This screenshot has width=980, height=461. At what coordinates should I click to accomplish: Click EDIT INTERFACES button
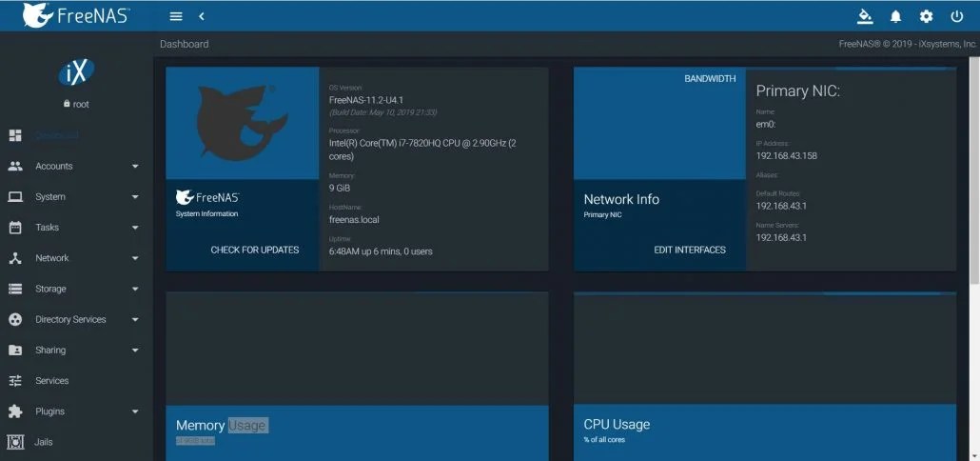click(x=690, y=250)
